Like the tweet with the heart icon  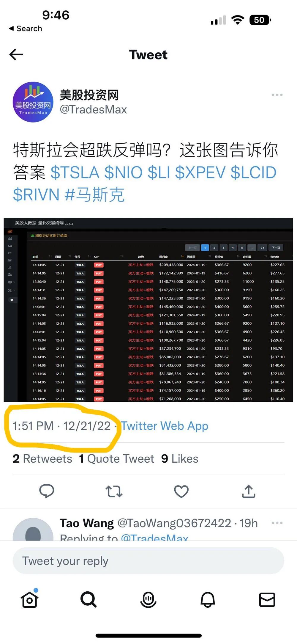181,491
